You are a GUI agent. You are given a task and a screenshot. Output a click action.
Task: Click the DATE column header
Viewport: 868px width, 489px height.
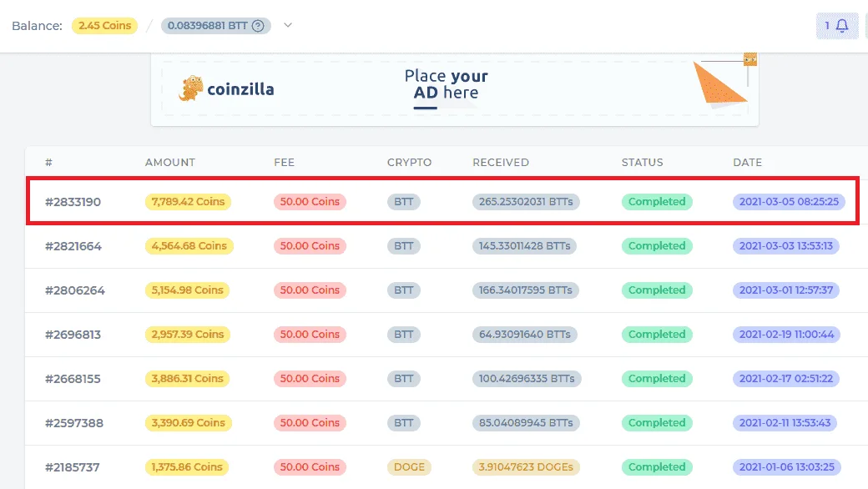[x=747, y=162]
